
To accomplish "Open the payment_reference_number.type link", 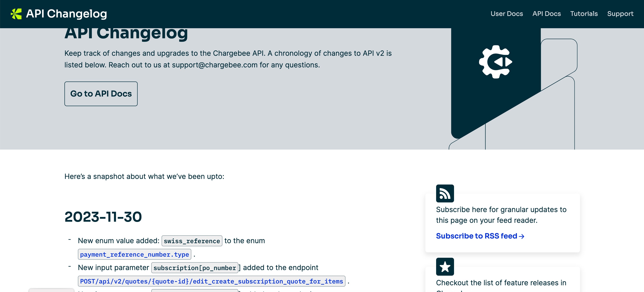I will point(134,254).
